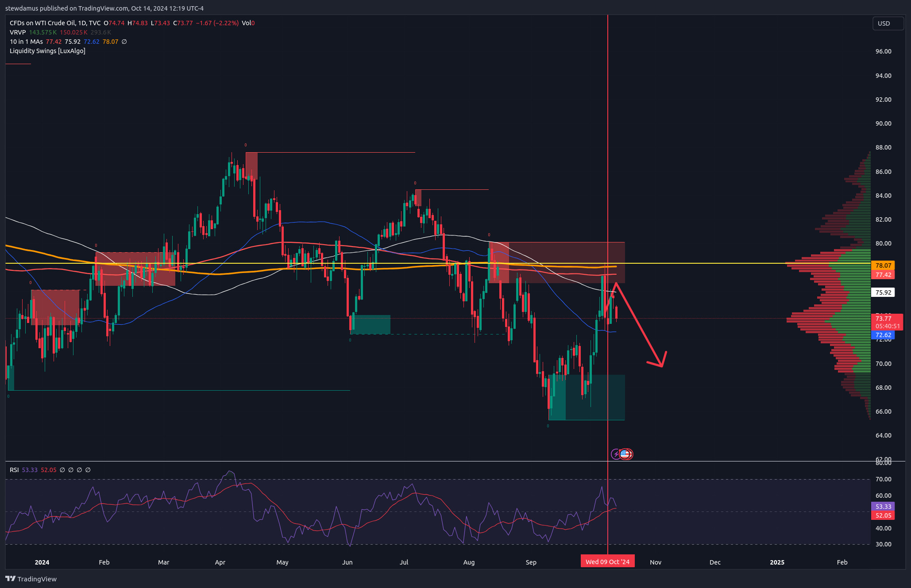Viewport: 911px width, 588px height.
Task: Click the empty-set symbol after 10 in 1 MAs values
Action: point(124,42)
